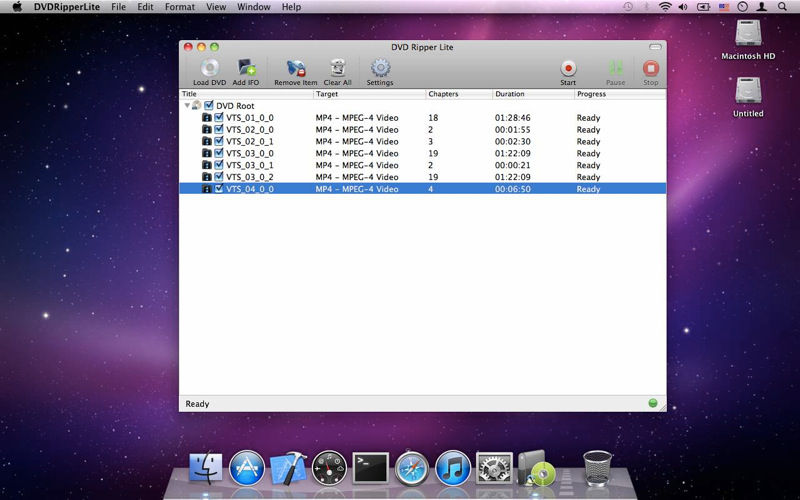This screenshot has width=800, height=500.
Task: Click the Load DVD toolbar icon
Action: pyautogui.click(x=209, y=68)
